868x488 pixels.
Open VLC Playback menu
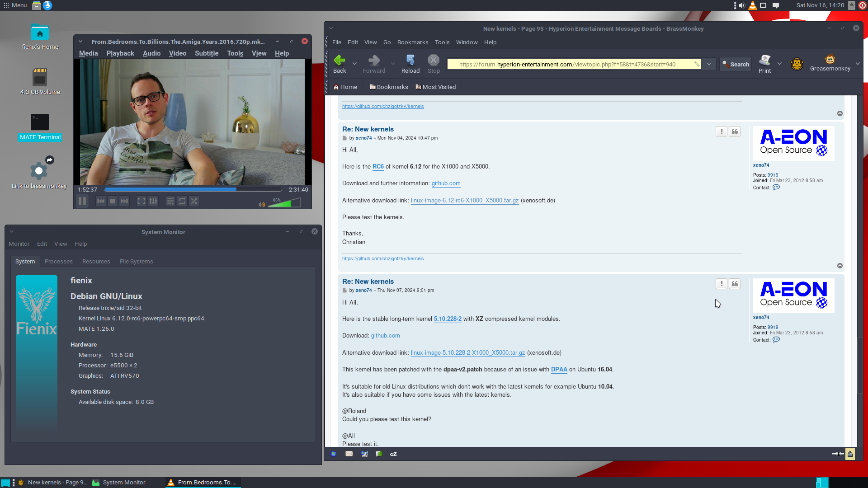120,53
